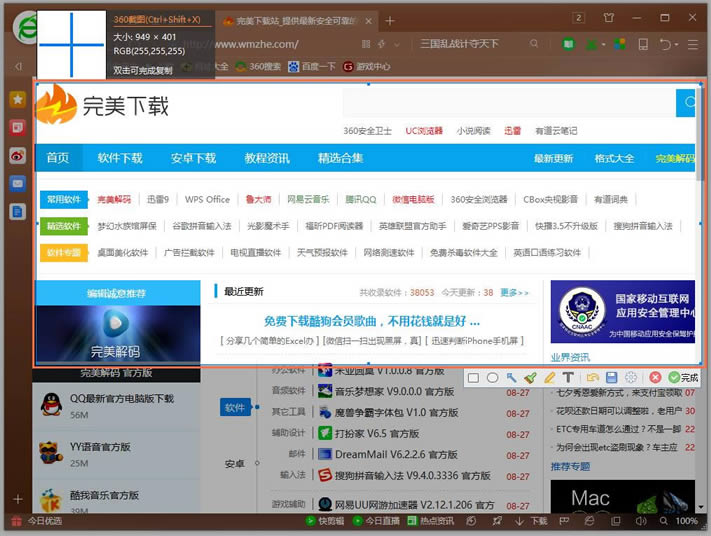Open the red sidebar icon below favorites
The image size is (711, 536).
click(18, 127)
